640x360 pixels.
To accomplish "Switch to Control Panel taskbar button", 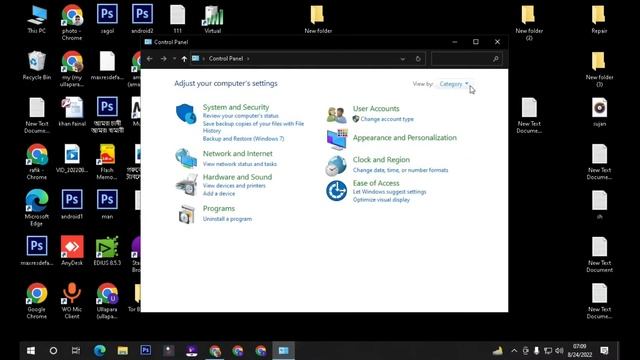I will tap(283, 350).
